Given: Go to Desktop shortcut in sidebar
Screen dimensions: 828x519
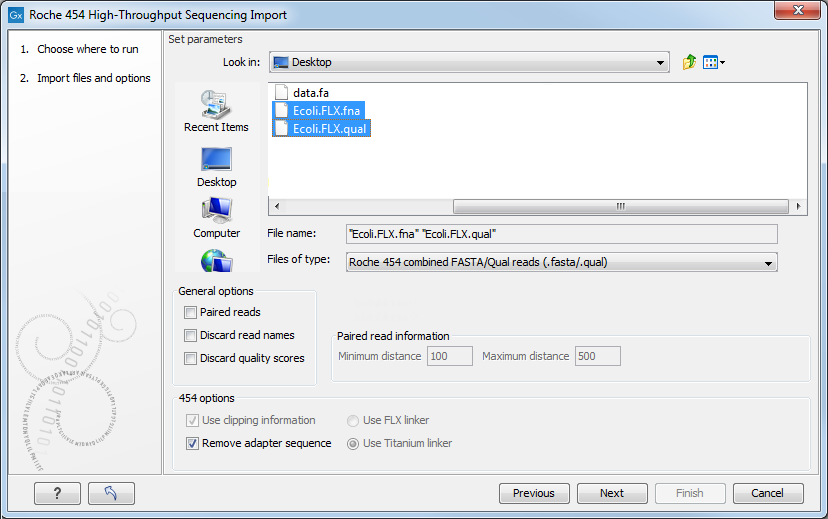Looking at the screenshot, I should 216,166.
